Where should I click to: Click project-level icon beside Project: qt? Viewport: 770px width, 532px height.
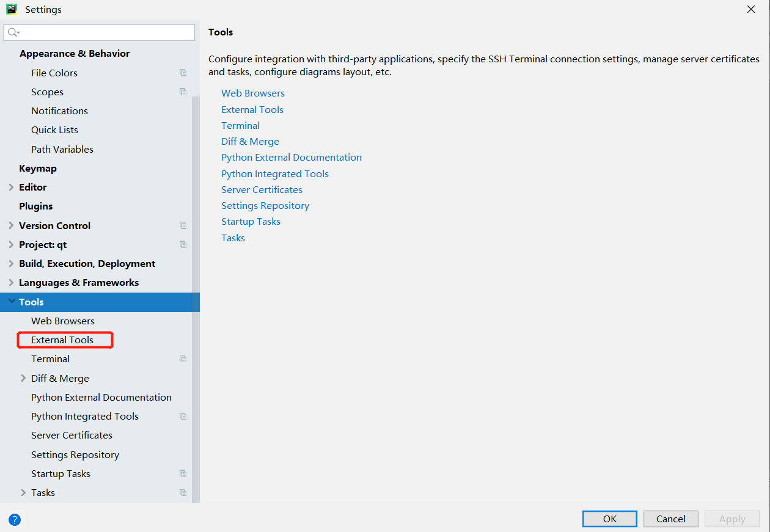(183, 244)
